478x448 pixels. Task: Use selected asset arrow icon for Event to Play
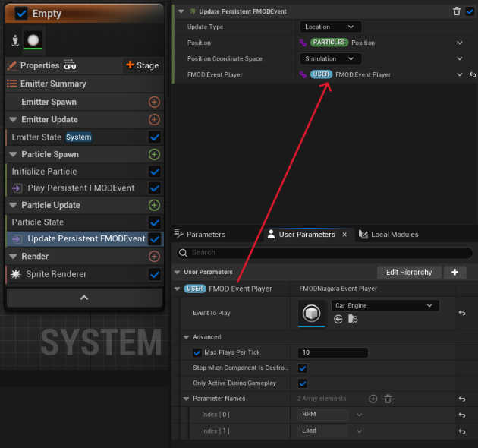pyautogui.click(x=338, y=319)
